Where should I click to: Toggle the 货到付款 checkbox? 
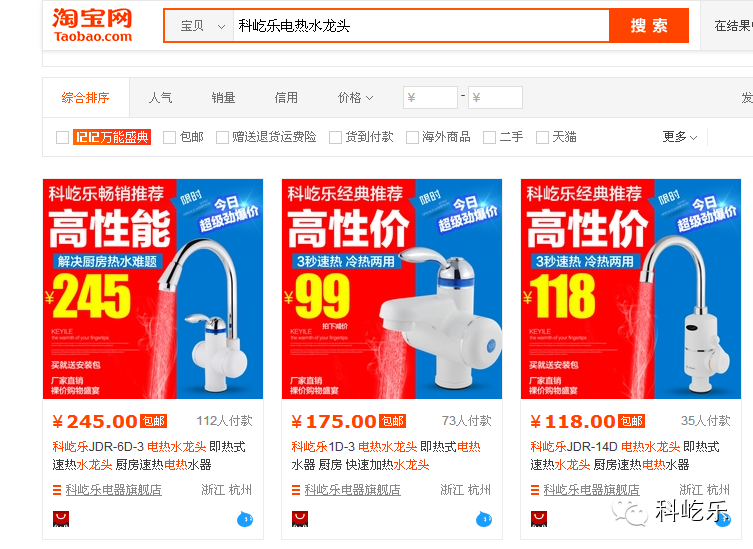click(x=335, y=137)
